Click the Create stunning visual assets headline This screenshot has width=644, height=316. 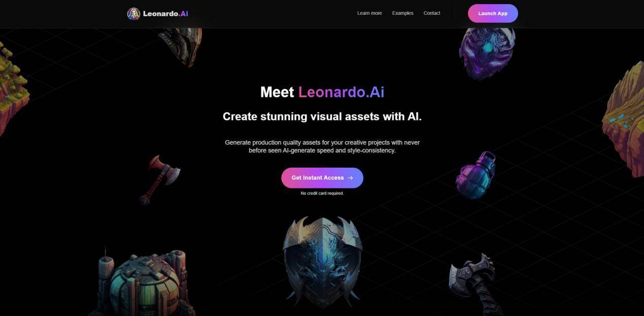(x=322, y=116)
